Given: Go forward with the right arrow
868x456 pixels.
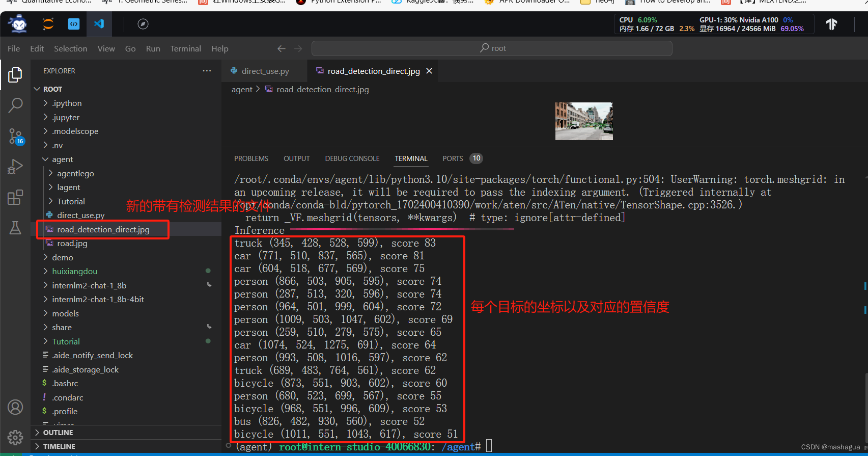Looking at the screenshot, I should pyautogui.click(x=298, y=48).
